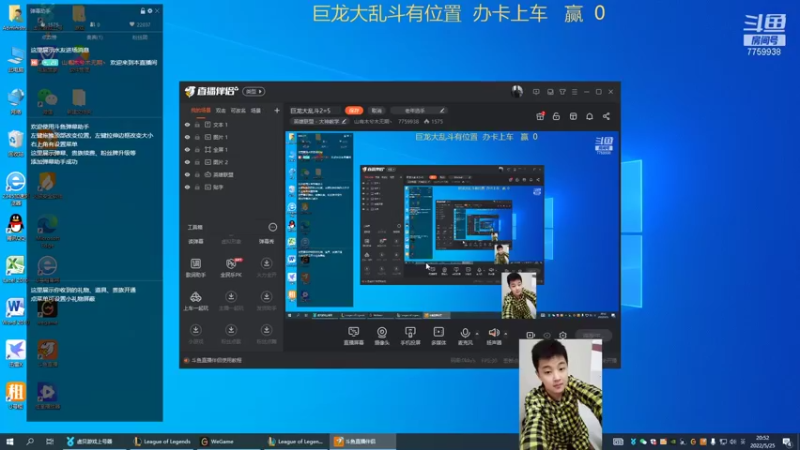Open taskbar search magnifier
Screen dimensions: 800x450
[x=30, y=441]
